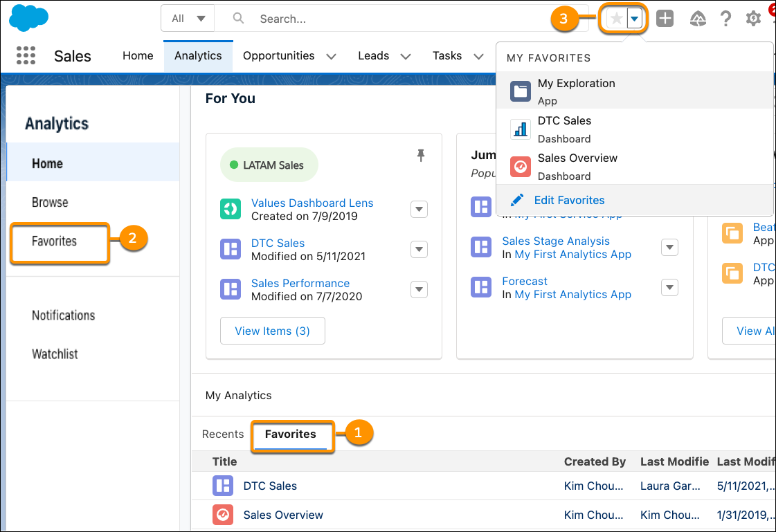
Task: Open Sales Stage Analysis link
Action: (x=556, y=241)
